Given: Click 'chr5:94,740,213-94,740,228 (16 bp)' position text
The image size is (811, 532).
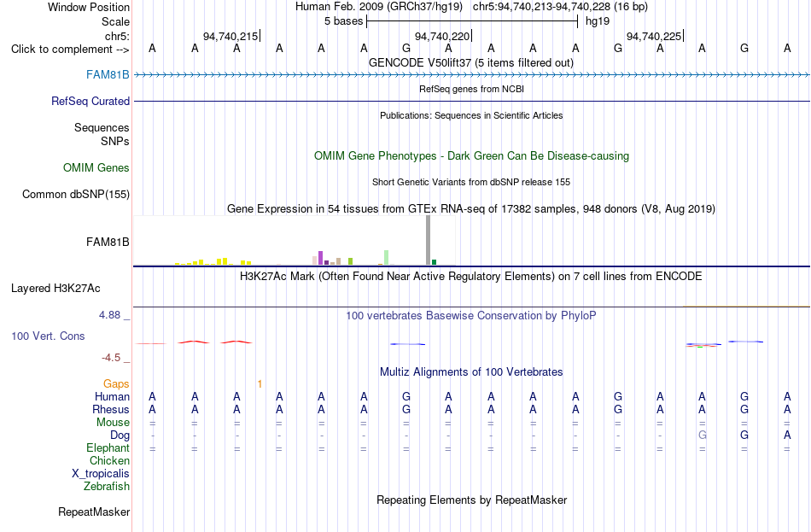Looking at the screenshot, I should click(x=560, y=7).
